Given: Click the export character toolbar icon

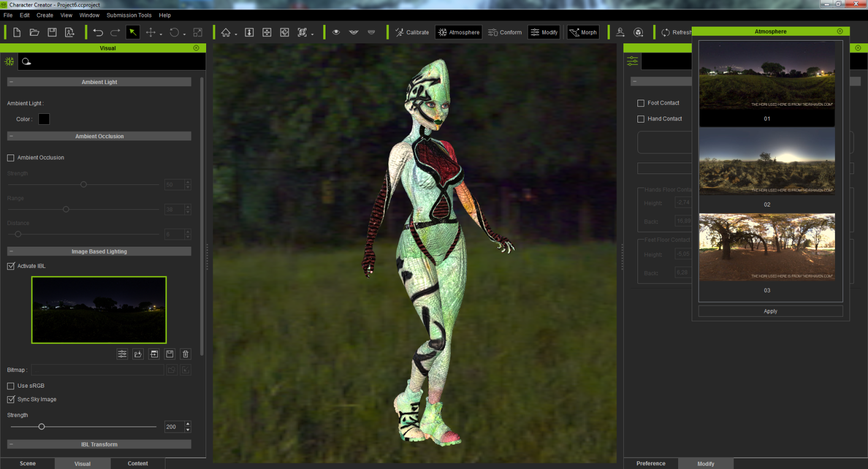Looking at the screenshot, I should (x=69, y=33).
